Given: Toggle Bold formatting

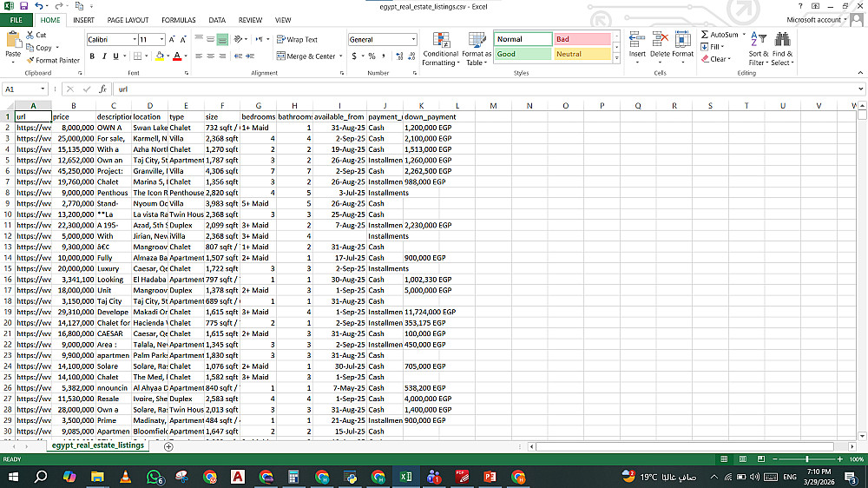Looking at the screenshot, I should coord(92,56).
